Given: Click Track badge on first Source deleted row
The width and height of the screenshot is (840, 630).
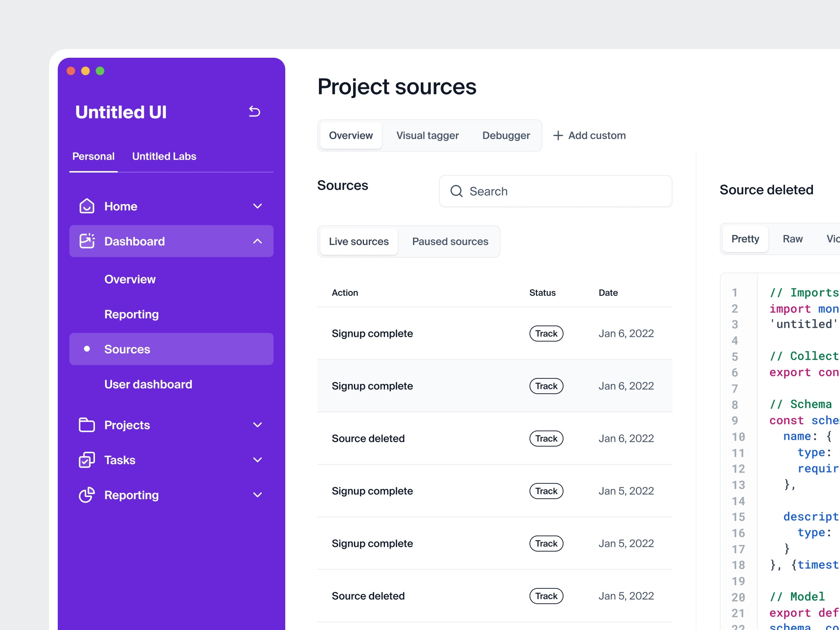Looking at the screenshot, I should [x=546, y=438].
